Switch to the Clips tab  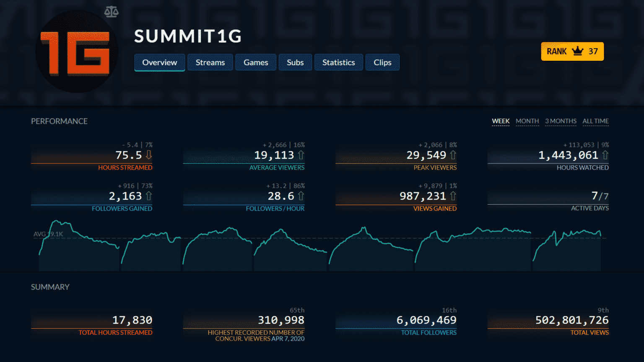point(382,62)
